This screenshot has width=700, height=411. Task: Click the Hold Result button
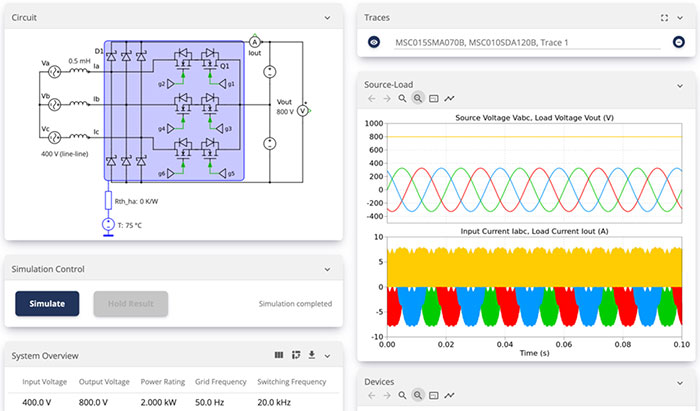130,304
